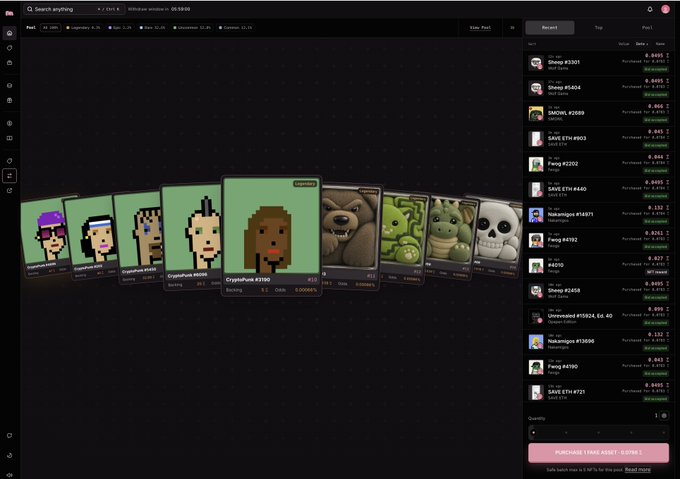Click the double-arrow collapse icon beside View Pool
The image size is (680, 479).
(x=512, y=28)
